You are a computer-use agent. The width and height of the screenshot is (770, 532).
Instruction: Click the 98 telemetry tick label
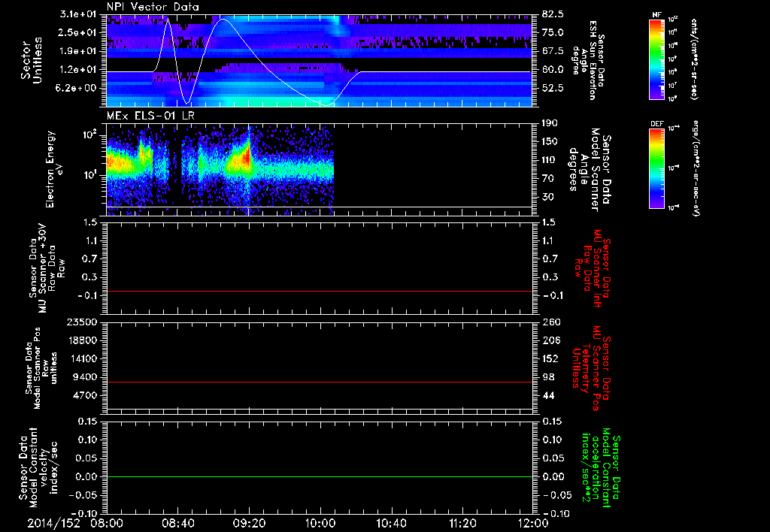pos(548,377)
